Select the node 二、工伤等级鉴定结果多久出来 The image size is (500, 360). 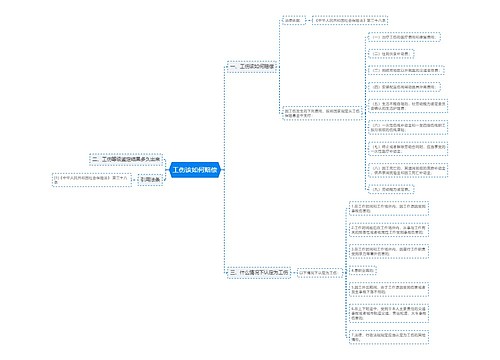pyautogui.click(x=126, y=159)
